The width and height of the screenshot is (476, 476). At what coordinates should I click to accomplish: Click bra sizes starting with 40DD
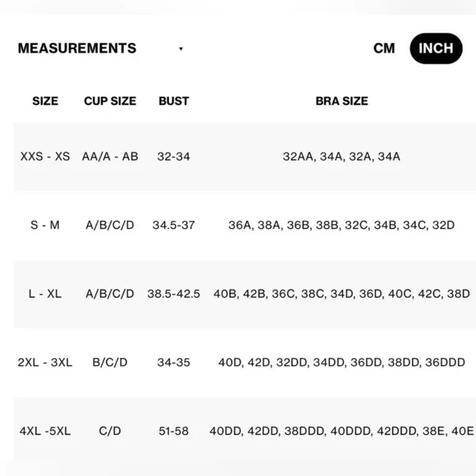point(342,431)
